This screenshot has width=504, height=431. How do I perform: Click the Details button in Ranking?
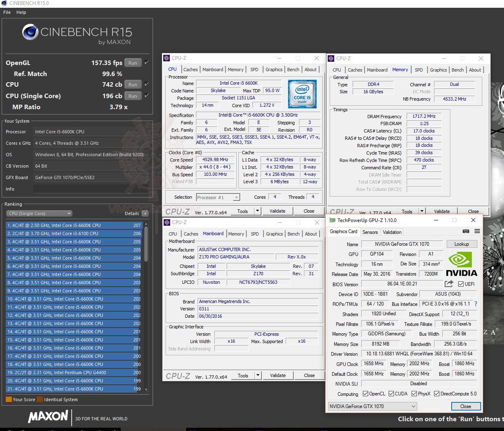point(132,213)
